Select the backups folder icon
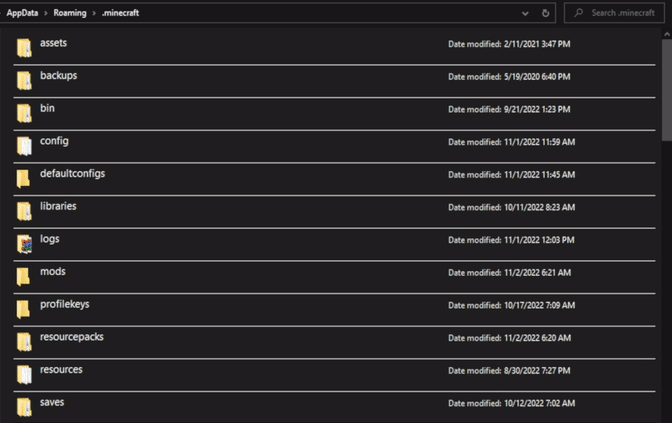The height and width of the screenshot is (423, 672). [x=24, y=80]
